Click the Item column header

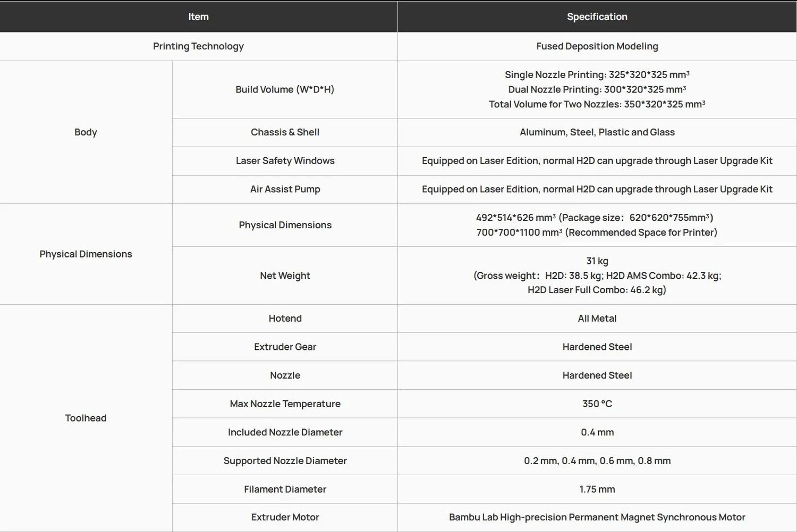click(198, 16)
